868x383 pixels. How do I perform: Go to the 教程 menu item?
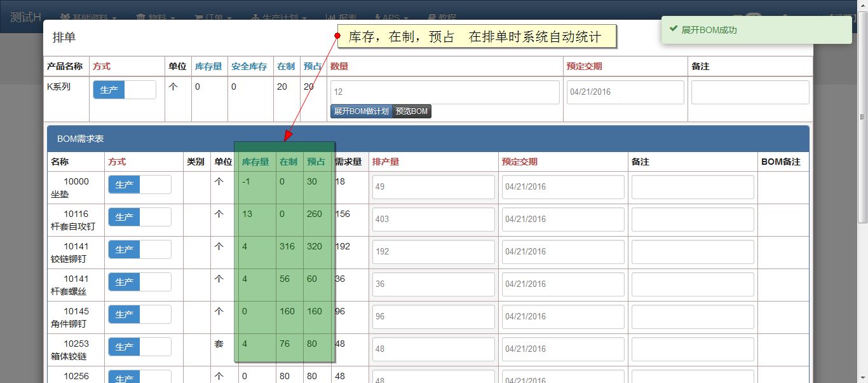click(x=442, y=18)
